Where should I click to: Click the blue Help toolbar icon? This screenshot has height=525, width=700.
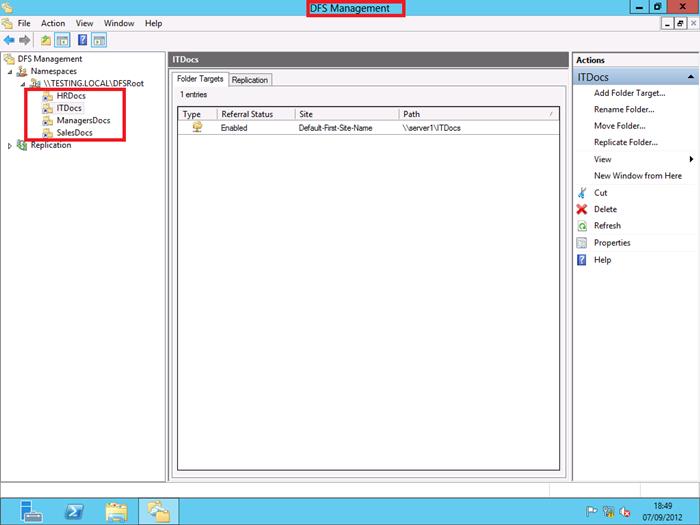pos(83,40)
